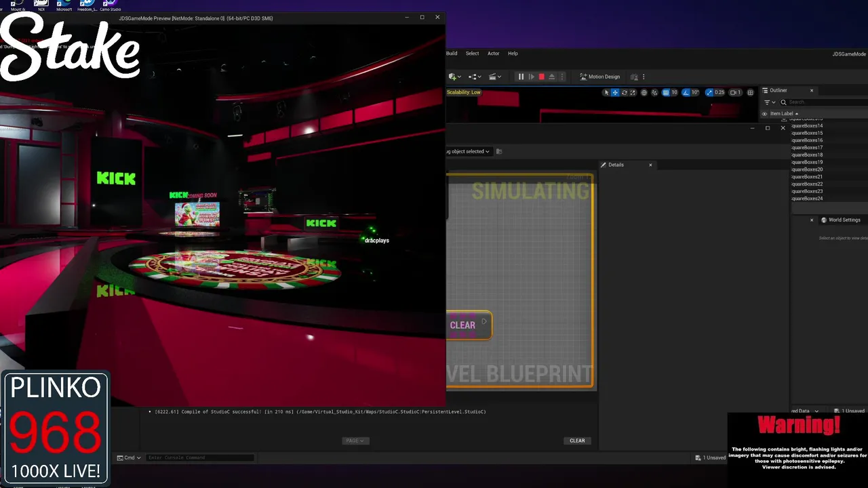868x488 pixels.
Task: Select SquareBoxes15 in Outliner
Action: (x=807, y=133)
